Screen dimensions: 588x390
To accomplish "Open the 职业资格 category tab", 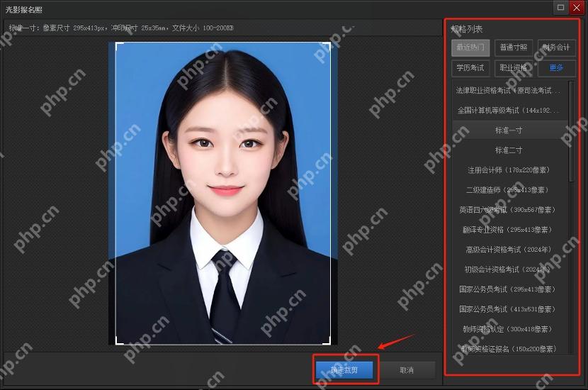I will click(x=514, y=68).
